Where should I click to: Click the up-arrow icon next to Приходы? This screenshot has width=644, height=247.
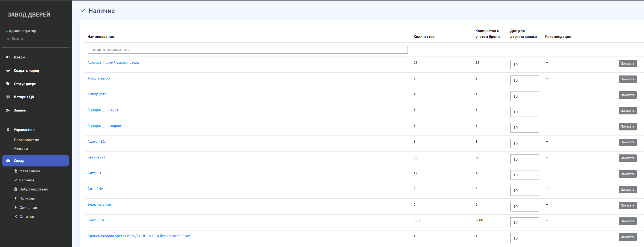coord(16,198)
